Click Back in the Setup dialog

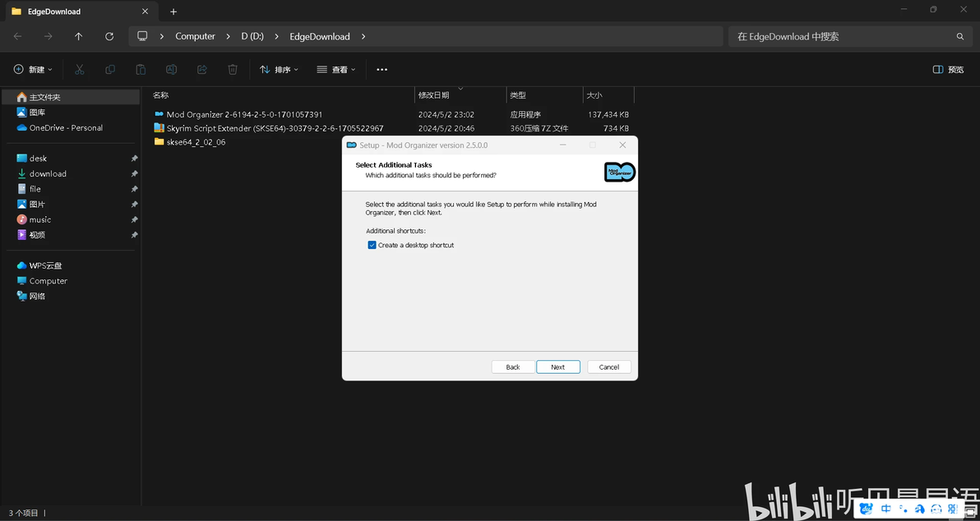(x=513, y=367)
